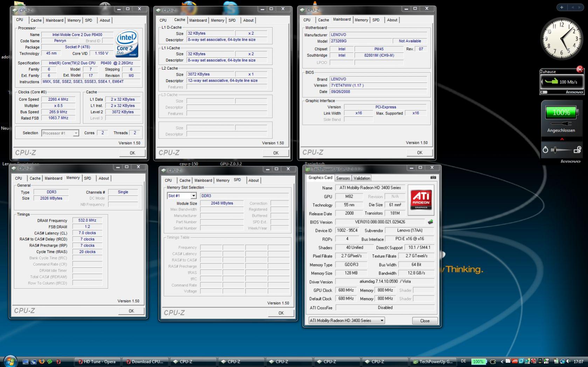Image resolution: width=588 pixels, height=367 pixels.
Task: Click the power button icon in battery gadget
Action: pos(545,150)
